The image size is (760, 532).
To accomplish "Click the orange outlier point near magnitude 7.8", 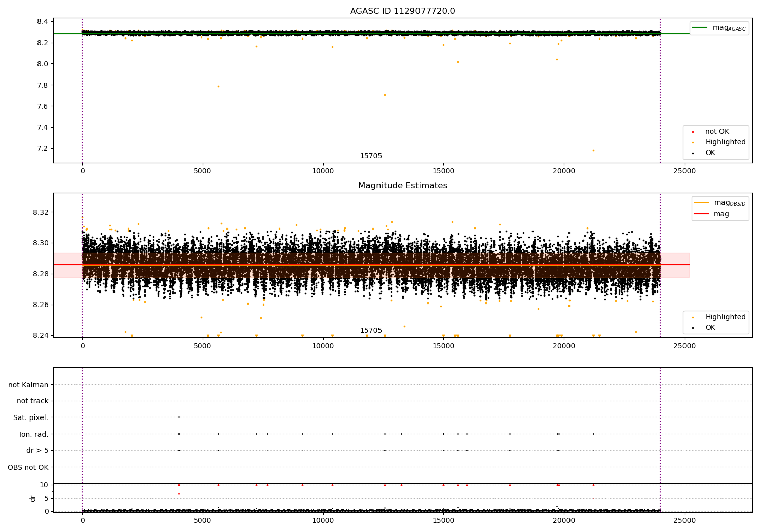I will 218,86.
